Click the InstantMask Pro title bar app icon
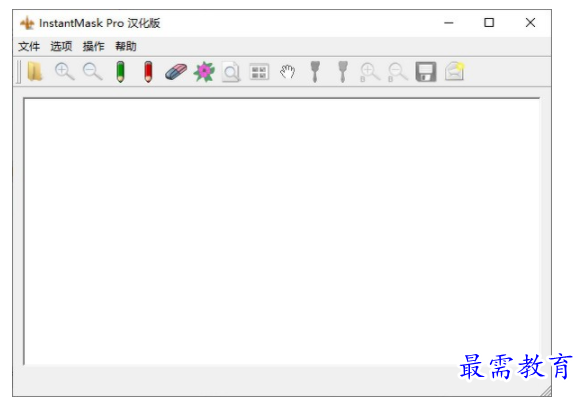The width and height of the screenshot is (581, 398). (x=27, y=23)
